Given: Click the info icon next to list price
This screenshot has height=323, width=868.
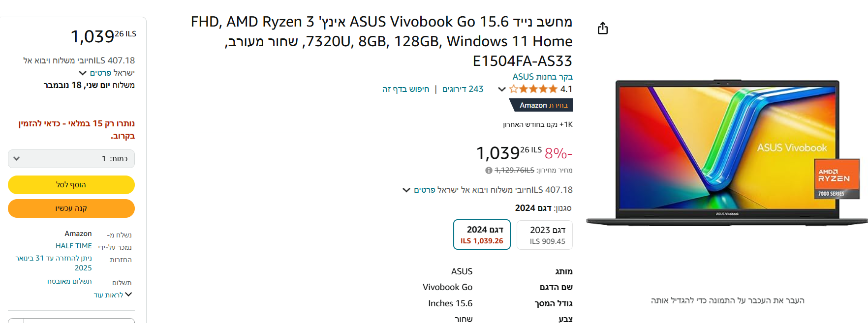Looking at the screenshot, I should (489, 171).
